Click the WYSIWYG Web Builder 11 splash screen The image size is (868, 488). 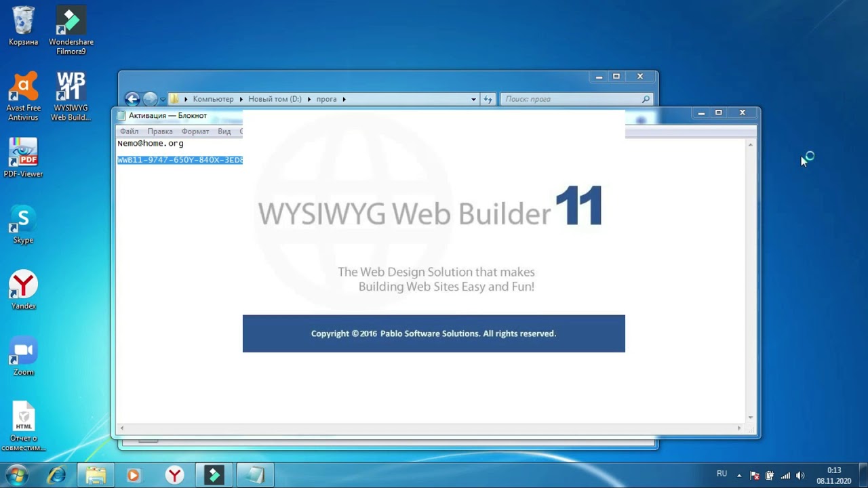coord(434,231)
